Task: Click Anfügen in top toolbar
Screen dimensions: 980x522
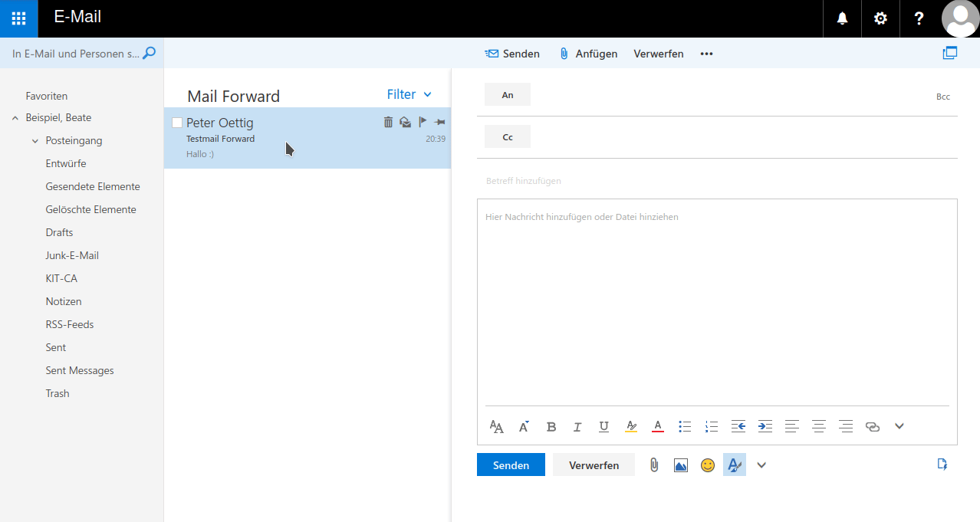Action: point(588,54)
